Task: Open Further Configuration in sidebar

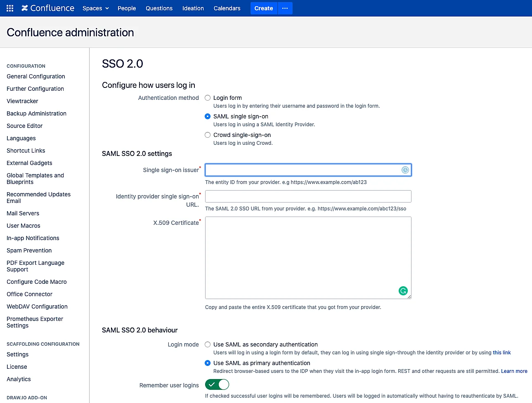Action: click(x=35, y=89)
